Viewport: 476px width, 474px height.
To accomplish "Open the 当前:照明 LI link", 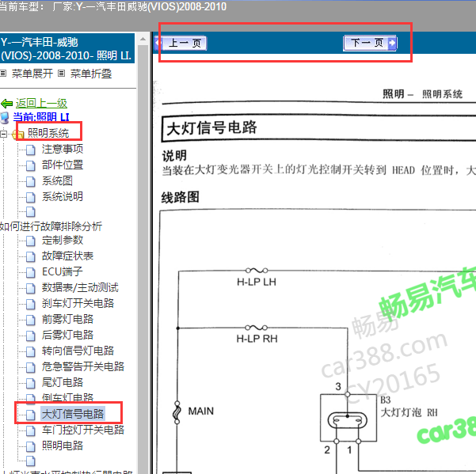I will [41, 117].
